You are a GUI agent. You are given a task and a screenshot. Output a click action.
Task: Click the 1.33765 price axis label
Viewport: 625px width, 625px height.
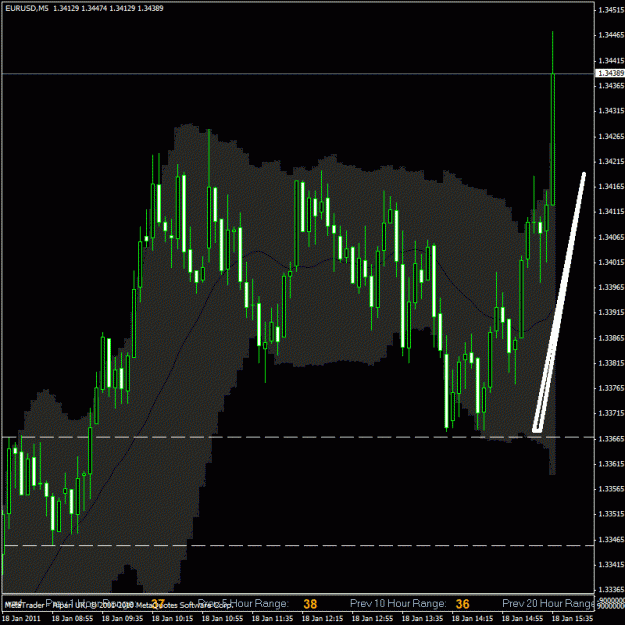[x=611, y=389]
